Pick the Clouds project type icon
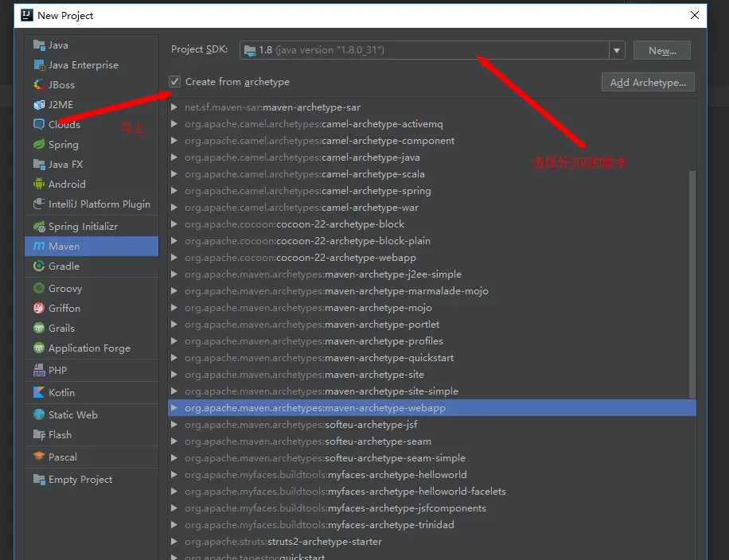This screenshot has width=729, height=560. tap(39, 125)
